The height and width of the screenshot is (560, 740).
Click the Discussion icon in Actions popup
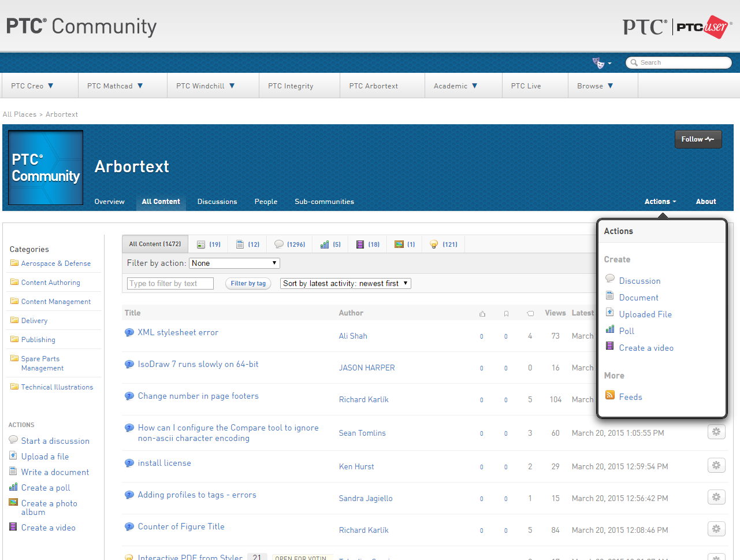click(610, 279)
